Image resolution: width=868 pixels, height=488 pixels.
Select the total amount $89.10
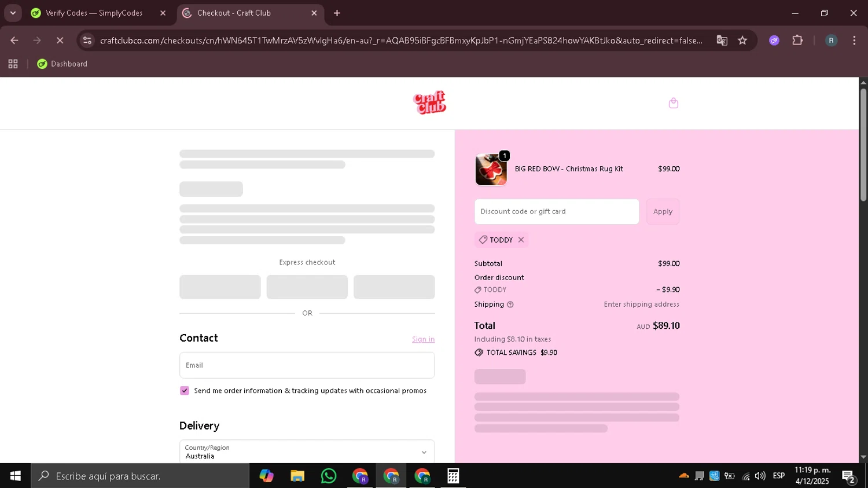pyautogui.click(x=666, y=326)
